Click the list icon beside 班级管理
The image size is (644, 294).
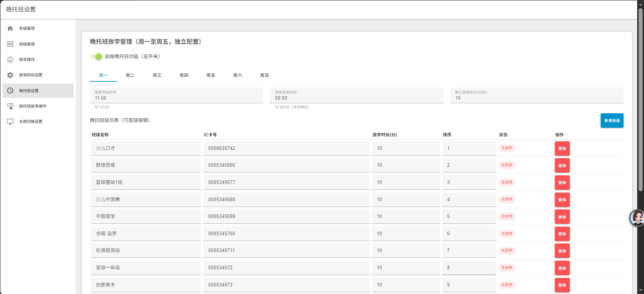pyautogui.click(x=10, y=44)
